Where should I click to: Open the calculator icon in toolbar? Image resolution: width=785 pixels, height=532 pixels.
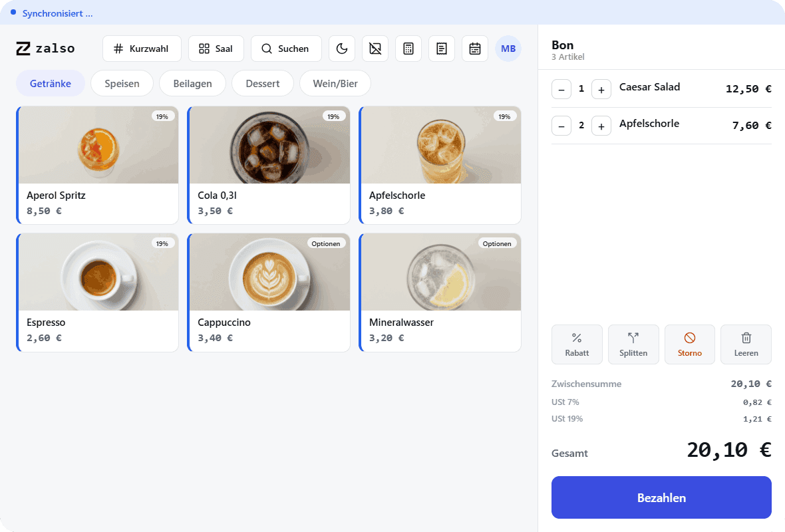pos(408,49)
